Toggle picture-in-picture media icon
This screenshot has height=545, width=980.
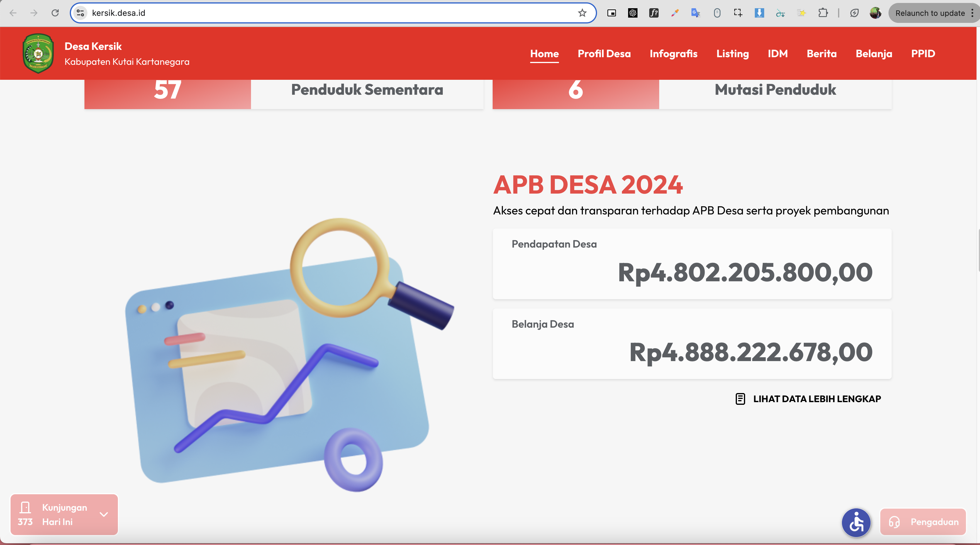click(611, 13)
